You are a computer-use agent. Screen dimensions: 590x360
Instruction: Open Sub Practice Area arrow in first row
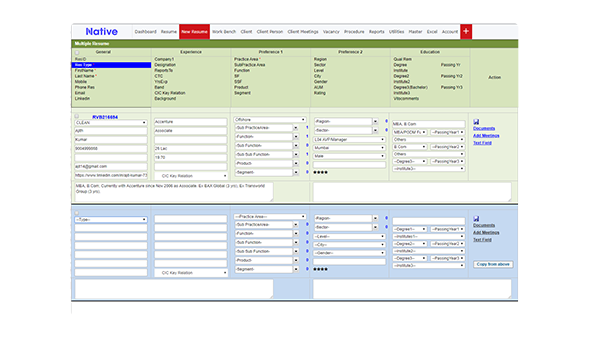click(296, 128)
